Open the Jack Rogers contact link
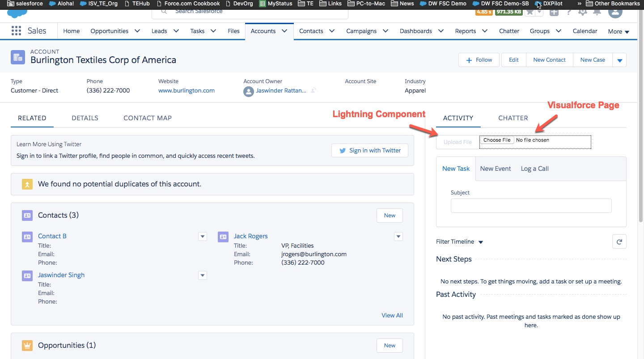Viewport: 644px width, 359px height. coord(251,236)
